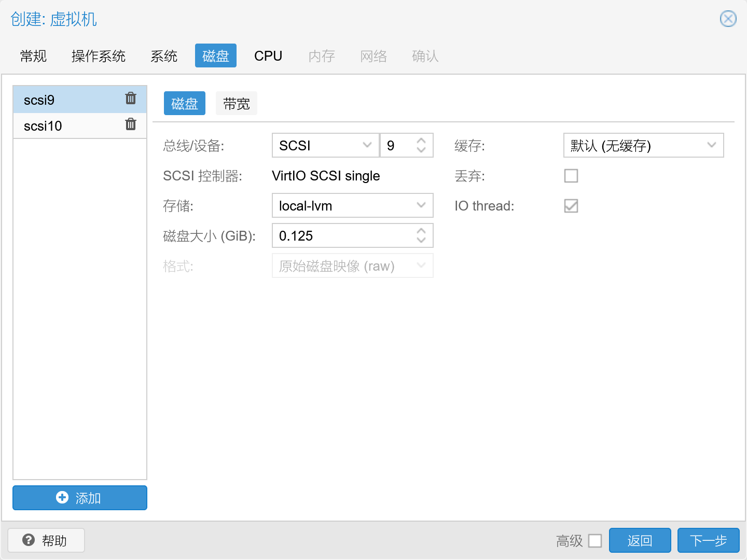Click the plus icon on the 添加 button
This screenshot has height=560, width=747.
tap(62, 497)
